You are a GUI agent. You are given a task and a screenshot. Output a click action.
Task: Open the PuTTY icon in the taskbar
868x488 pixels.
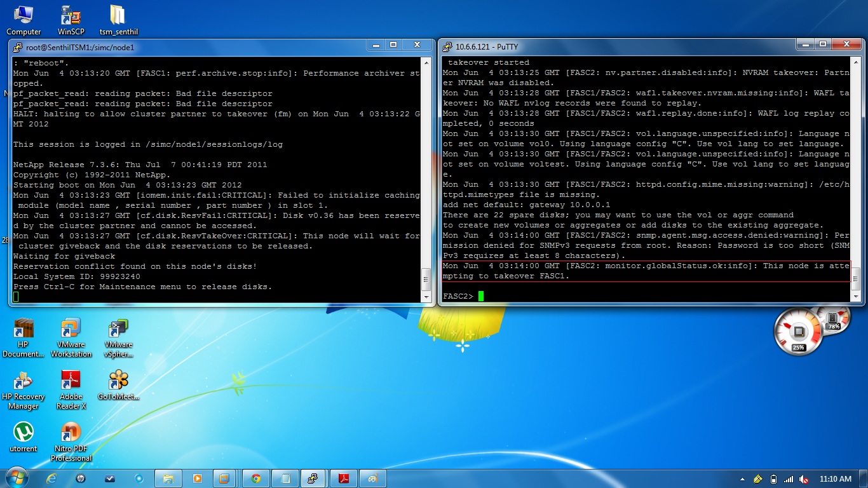pos(313,478)
